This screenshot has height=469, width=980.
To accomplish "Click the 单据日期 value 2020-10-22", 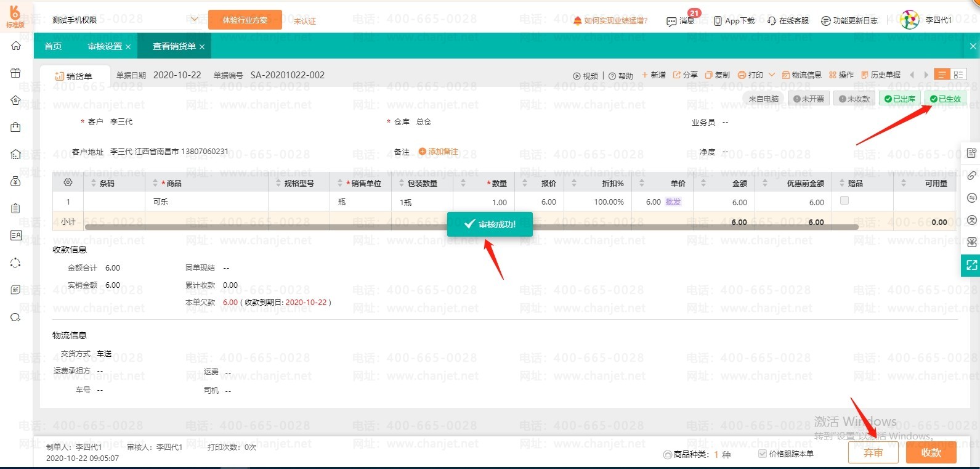I will (x=177, y=75).
